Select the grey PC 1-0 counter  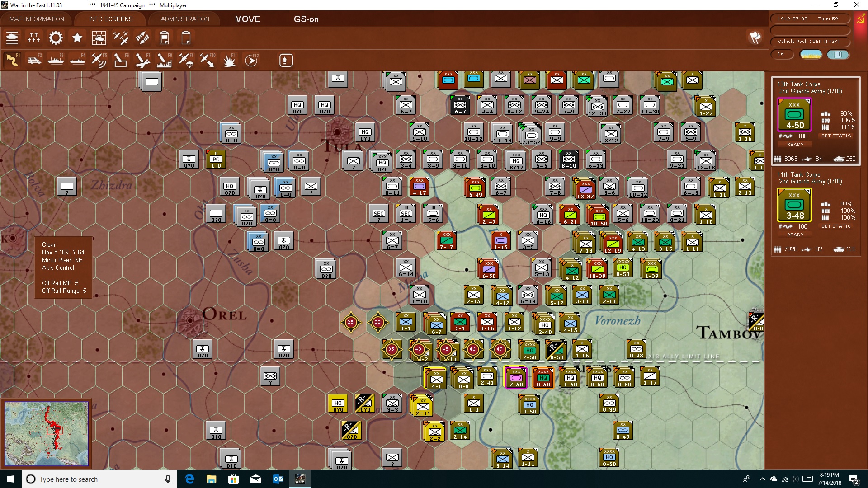coord(216,160)
